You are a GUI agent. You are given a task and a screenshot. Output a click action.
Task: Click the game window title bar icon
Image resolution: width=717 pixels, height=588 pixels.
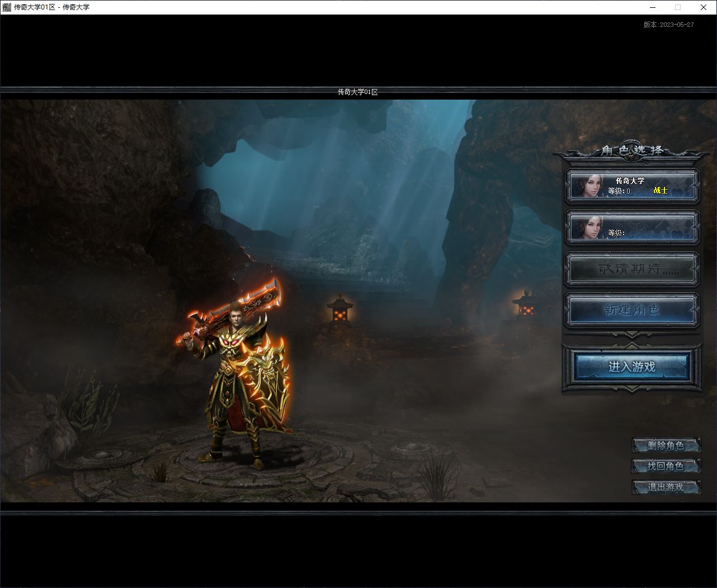coord(6,7)
